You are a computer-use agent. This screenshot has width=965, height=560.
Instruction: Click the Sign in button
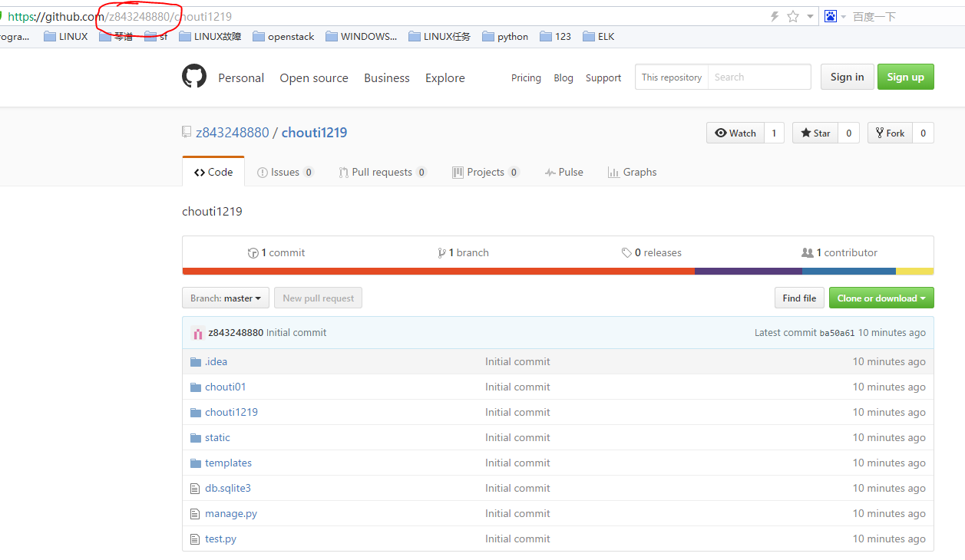848,77
